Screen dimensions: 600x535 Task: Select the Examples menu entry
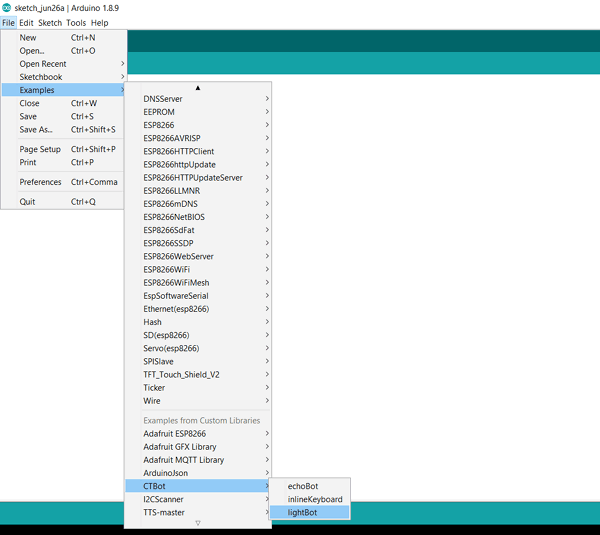coord(63,90)
